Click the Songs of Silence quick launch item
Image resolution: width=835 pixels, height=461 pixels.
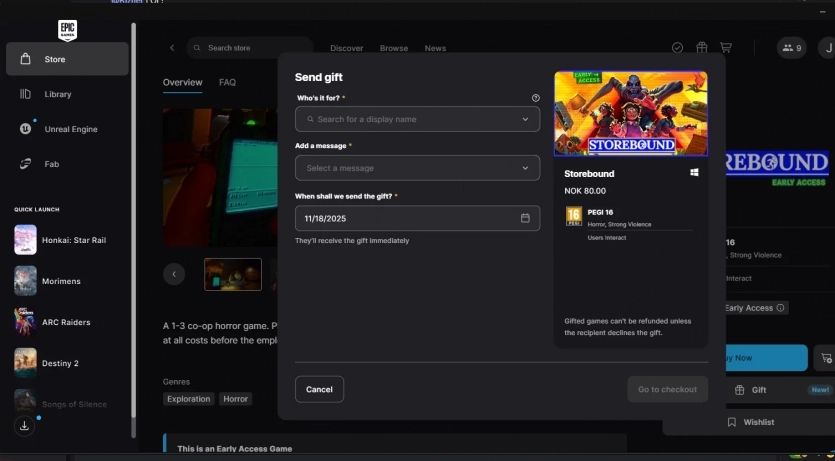[x=67, y=404]
